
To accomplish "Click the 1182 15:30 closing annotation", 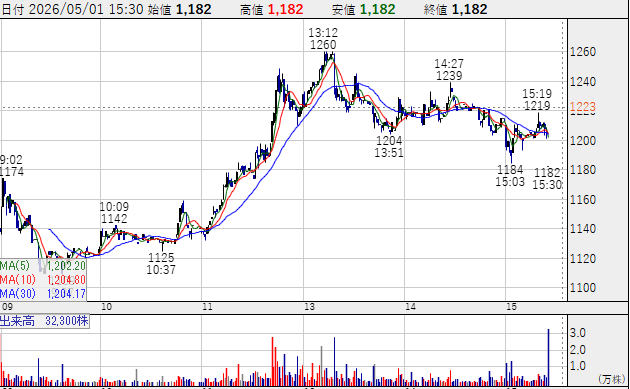I will pyautogui.click(x=547, y=178).
